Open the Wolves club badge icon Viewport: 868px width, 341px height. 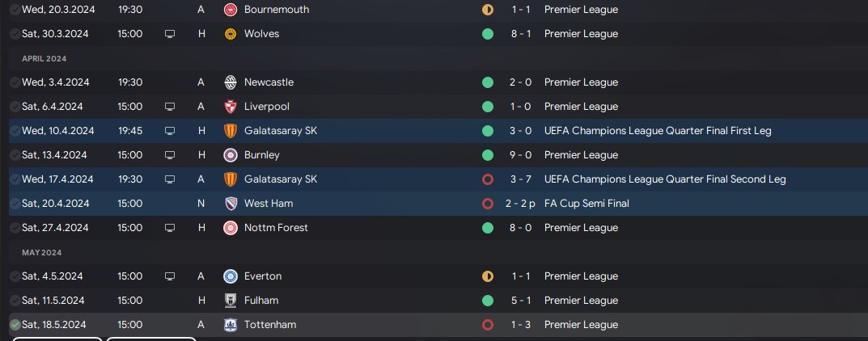pos(231,34)
